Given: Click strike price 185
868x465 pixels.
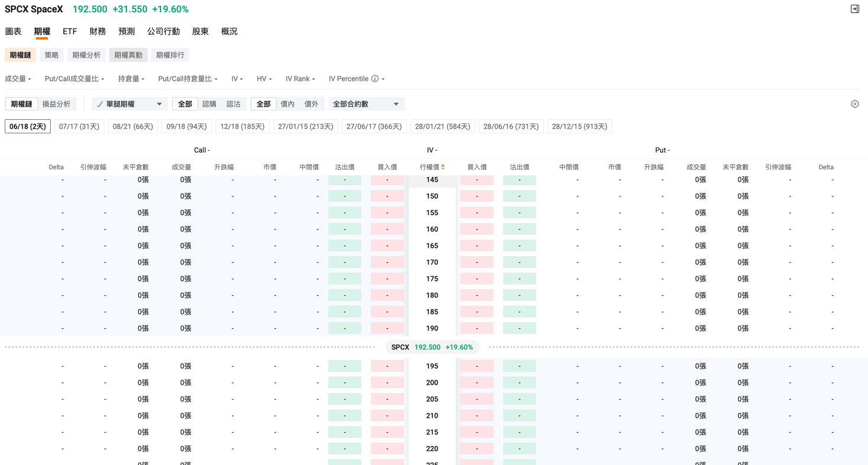Looking at the screenshot, I should tap(432, 312).
